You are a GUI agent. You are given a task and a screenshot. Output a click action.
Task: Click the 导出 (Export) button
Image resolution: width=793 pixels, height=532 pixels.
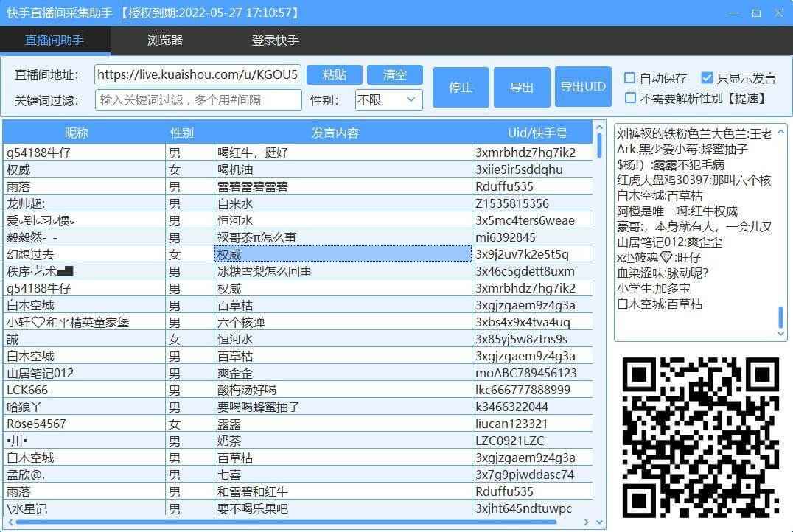tap(522, 86)
